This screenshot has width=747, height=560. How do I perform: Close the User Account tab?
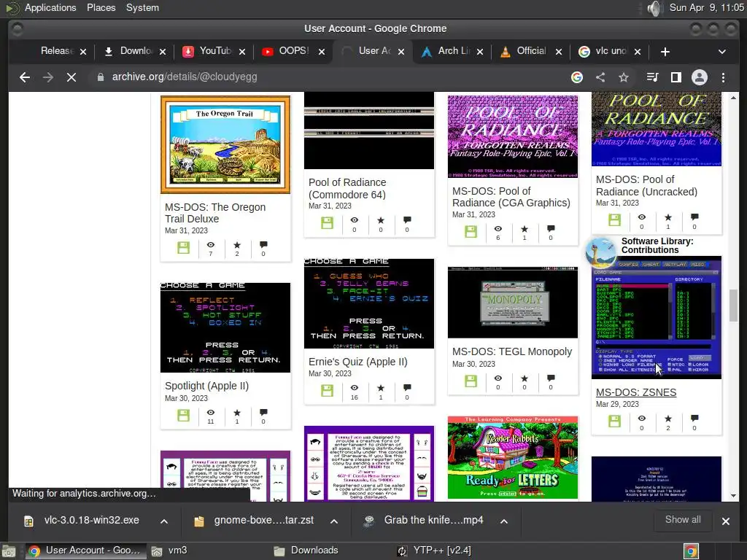(401, 52)
